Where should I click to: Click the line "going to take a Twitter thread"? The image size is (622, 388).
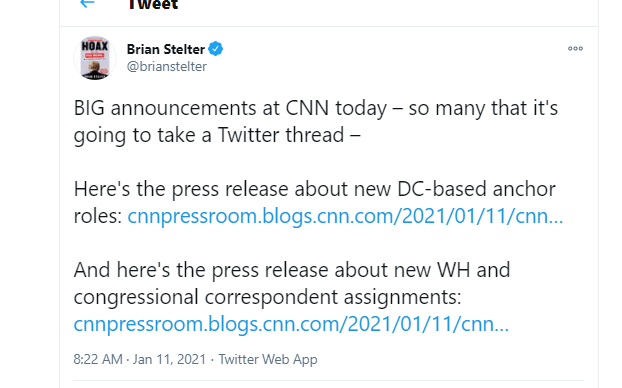(217, 135)
